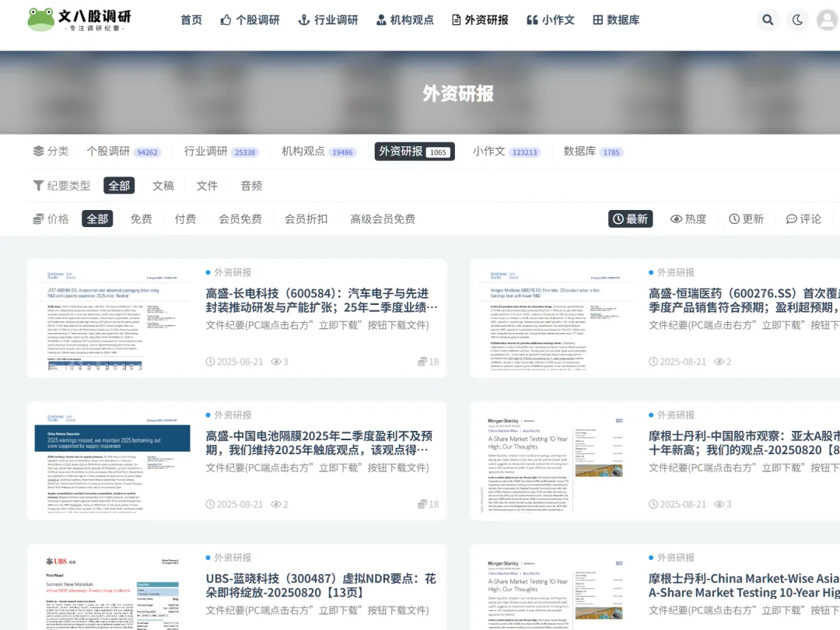840x630 pixels.
Task: Filter price by 高级会员免费
Action: [x=383, y=219]
